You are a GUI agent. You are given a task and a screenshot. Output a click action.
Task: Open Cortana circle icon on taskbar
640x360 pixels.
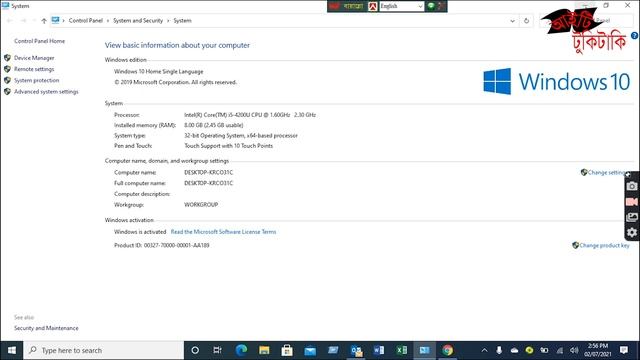195,350
